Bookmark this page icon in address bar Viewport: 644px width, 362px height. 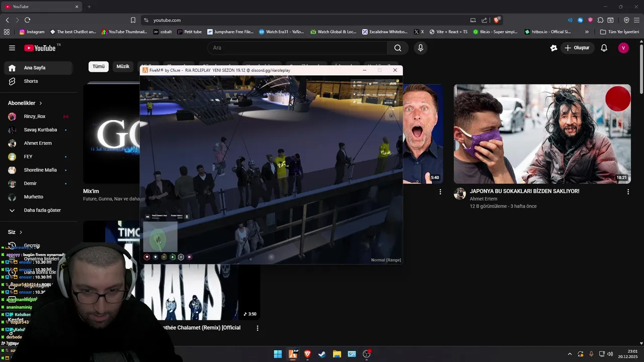pos(133,20)
